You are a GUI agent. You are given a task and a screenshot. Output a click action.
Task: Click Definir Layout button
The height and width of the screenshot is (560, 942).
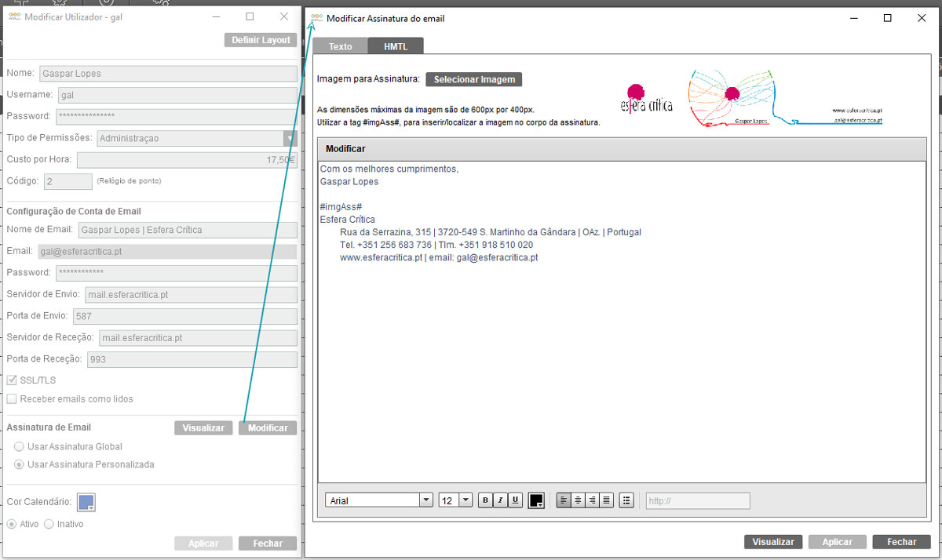tap(261, 40)
